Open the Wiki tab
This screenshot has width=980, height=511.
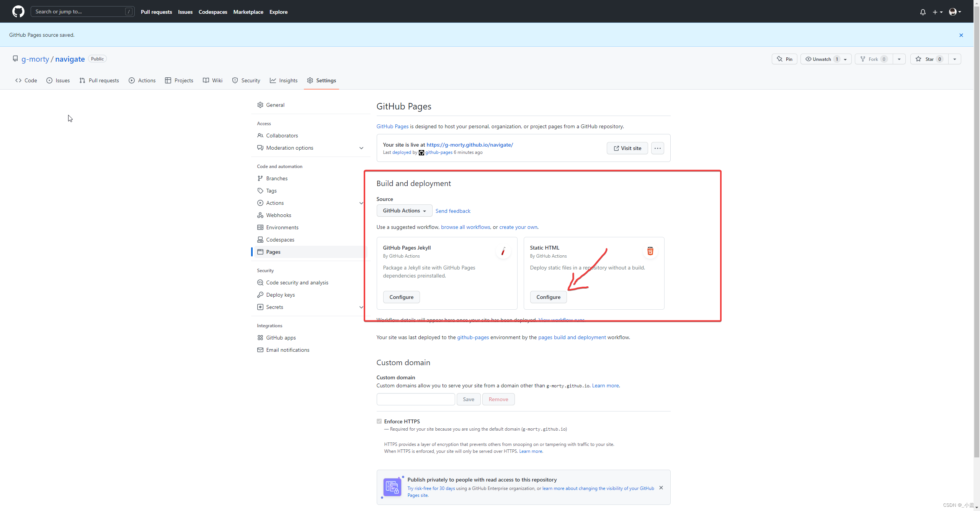pos(212,80)
